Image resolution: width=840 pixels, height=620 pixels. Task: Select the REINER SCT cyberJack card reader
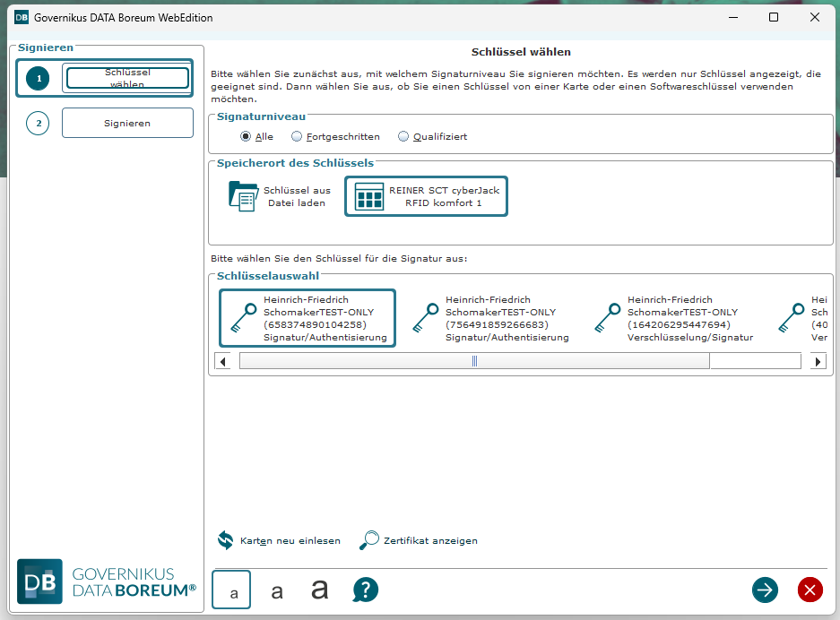[426, 196]
